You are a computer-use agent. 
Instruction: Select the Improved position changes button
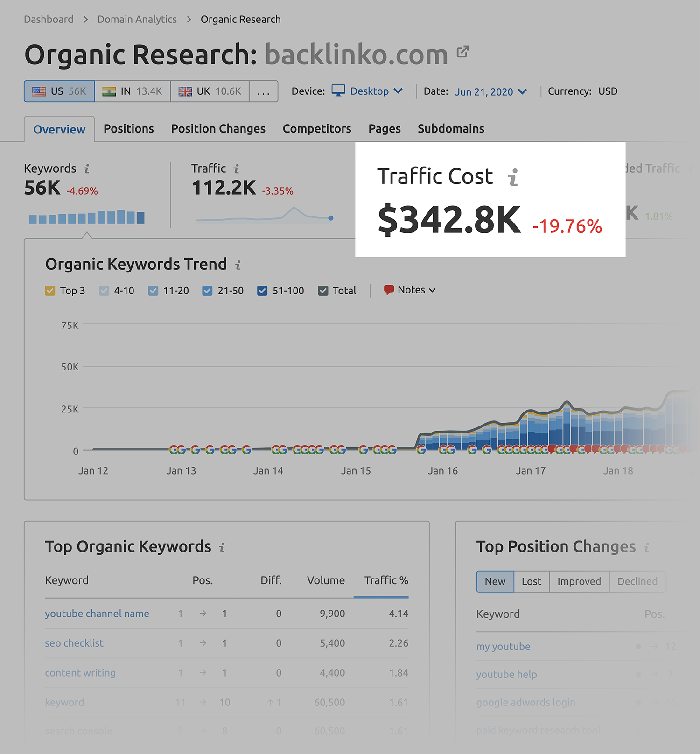(x=579, y=581)
